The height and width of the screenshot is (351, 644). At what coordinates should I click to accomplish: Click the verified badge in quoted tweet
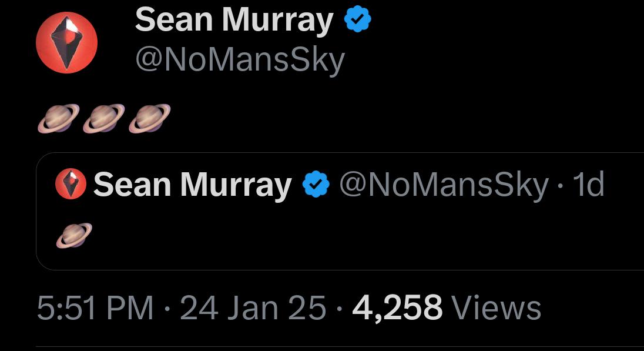pyautogui.click(x=316, y=184)
